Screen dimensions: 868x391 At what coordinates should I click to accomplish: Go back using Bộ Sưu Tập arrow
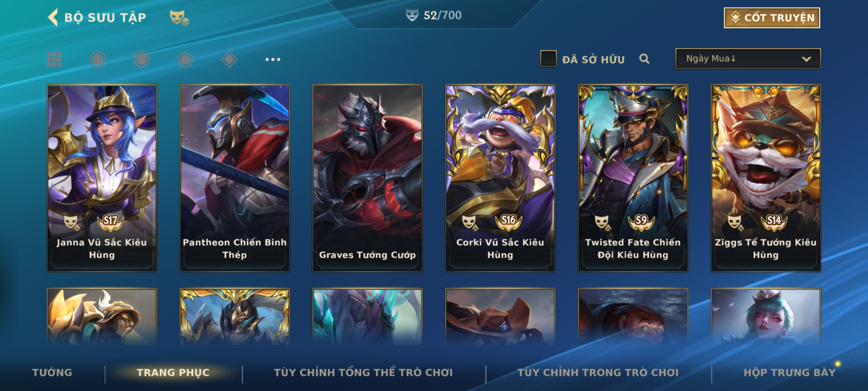click(53, 17)
